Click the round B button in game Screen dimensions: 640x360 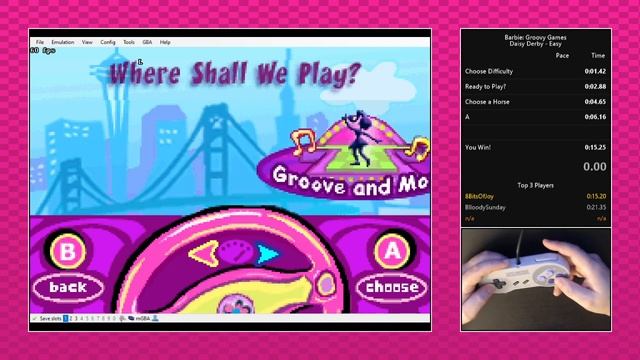pos(68,251)
